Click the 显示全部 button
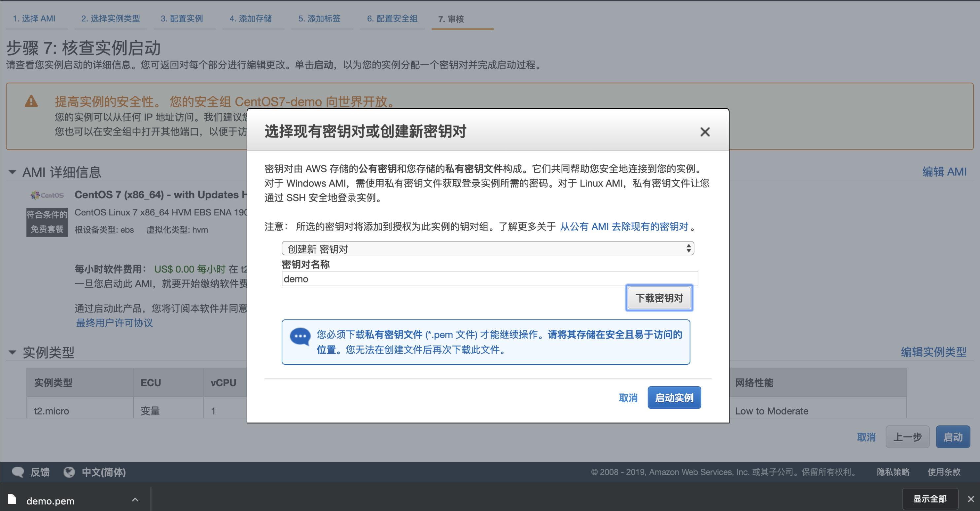Screen dimensions: 980x511 click(x=930, y=498)
